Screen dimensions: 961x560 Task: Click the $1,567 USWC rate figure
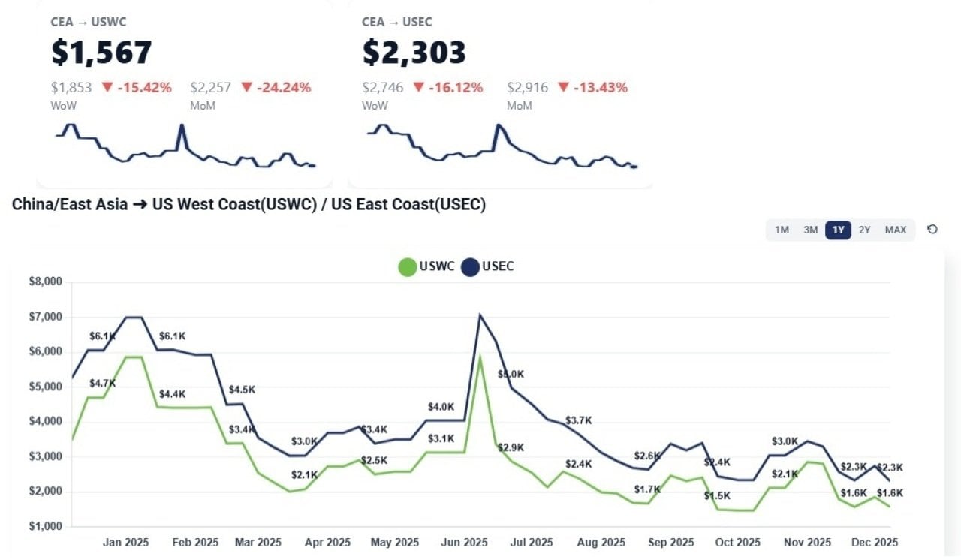[100, 53]
